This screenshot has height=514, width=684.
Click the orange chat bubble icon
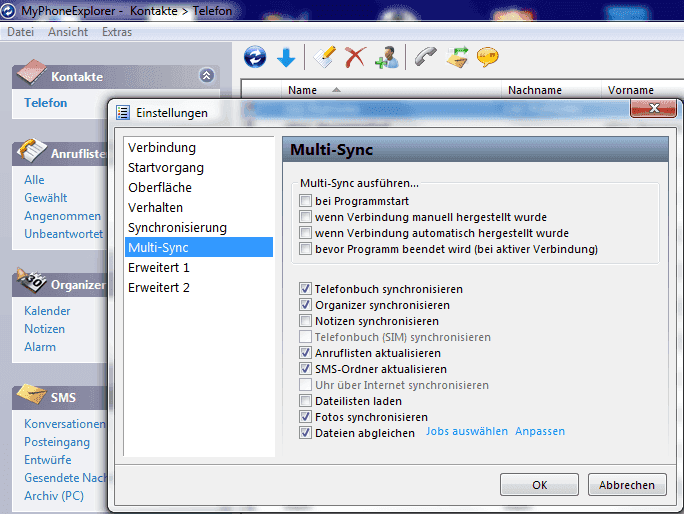point(487,57)
